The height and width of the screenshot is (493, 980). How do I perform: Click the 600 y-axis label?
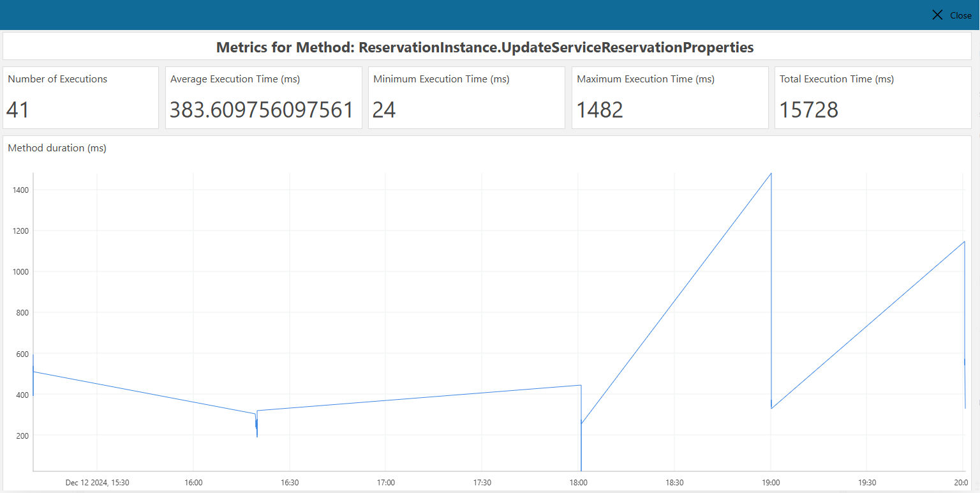click(22, 353)
